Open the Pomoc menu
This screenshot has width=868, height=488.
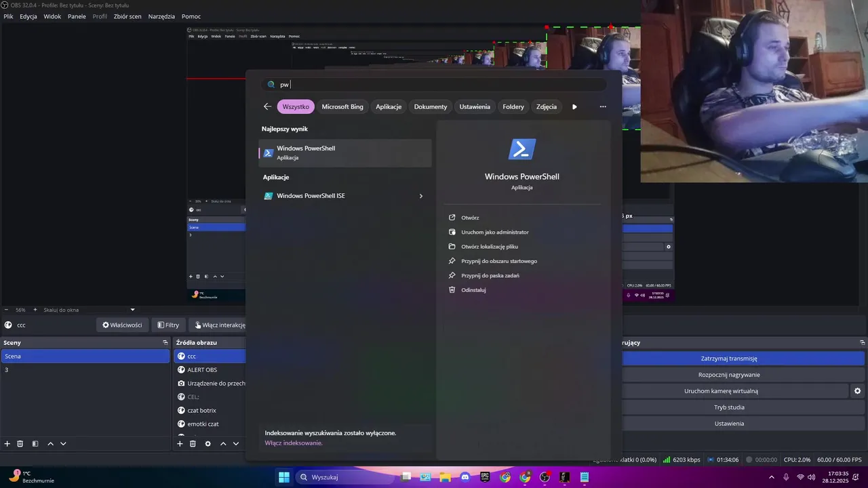point(191,16)
